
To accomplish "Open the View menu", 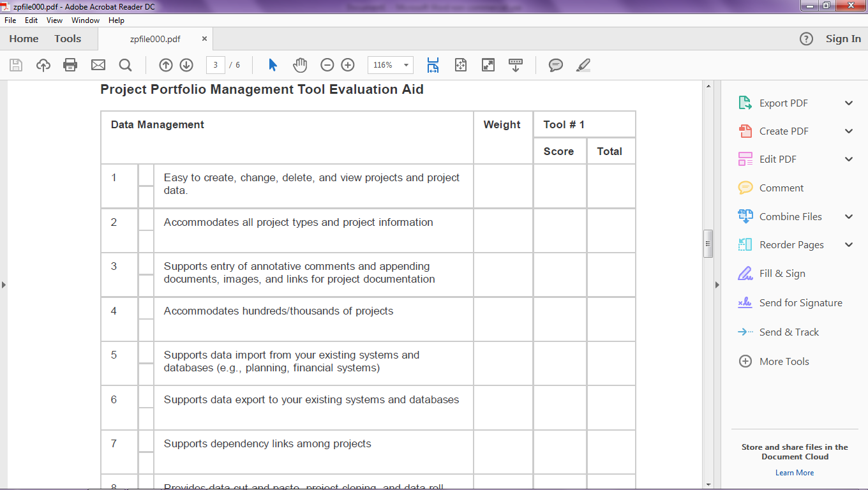I will [x=54, y=20].
